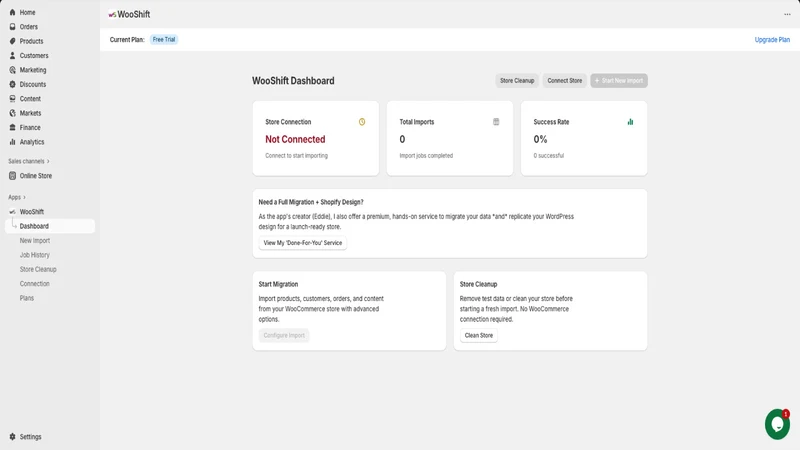Click the clock icon on Store Connection card
This screenshot has height=450, width=800.
pos(362,122)
